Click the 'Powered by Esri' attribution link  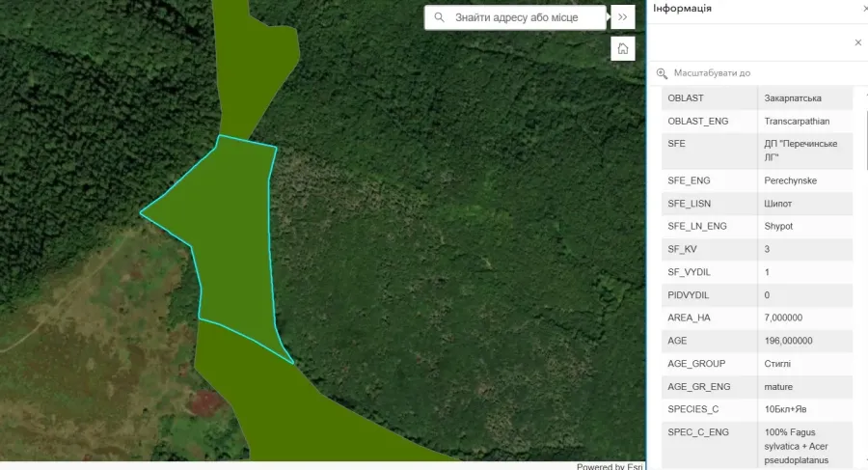pos(609,466)
